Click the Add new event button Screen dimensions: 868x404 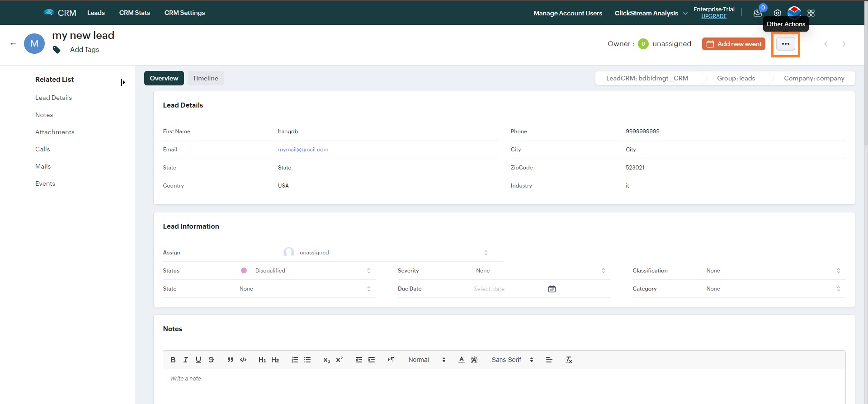[x=734, y=44]
